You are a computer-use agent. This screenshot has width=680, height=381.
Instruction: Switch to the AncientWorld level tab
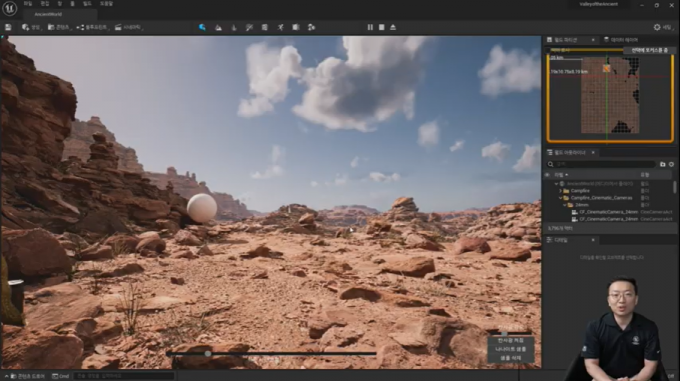click(x=48, y=14)
